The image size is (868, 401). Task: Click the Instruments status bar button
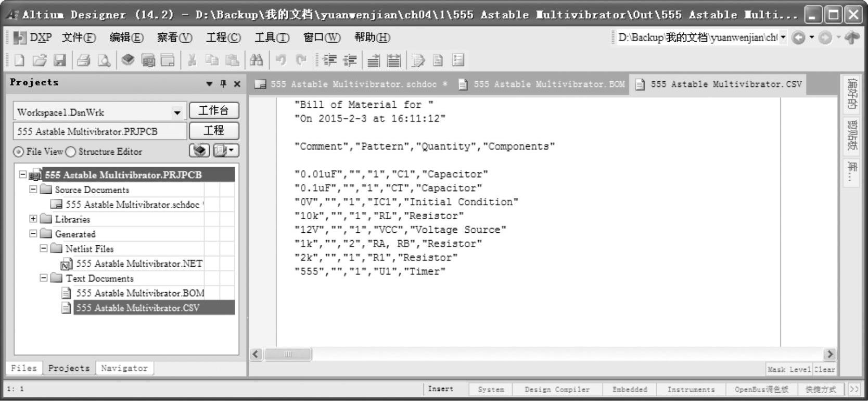(691, 390)
